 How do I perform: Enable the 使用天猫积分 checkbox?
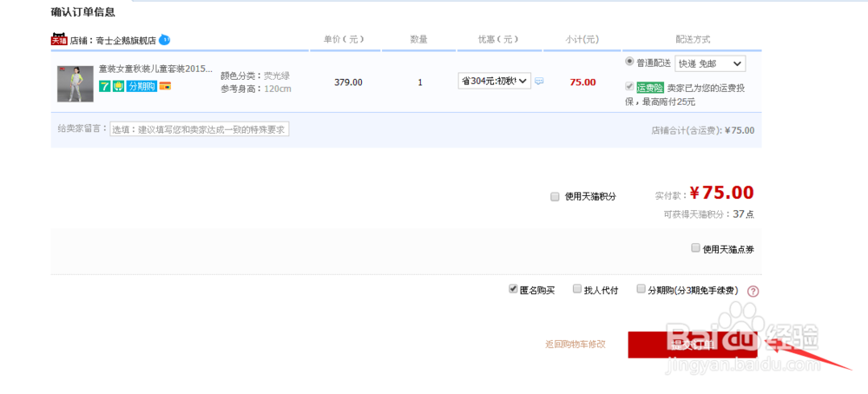(x=555, y=196)
